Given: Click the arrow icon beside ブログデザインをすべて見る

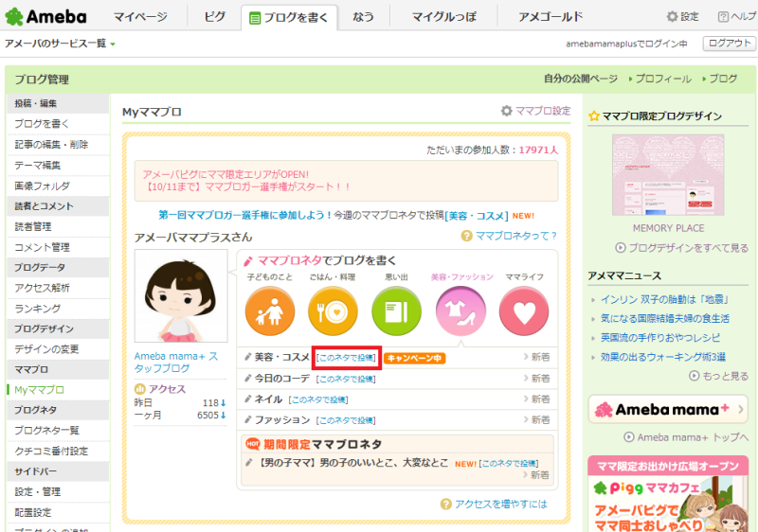Looking at the screenshot, I should coord(621,248).
